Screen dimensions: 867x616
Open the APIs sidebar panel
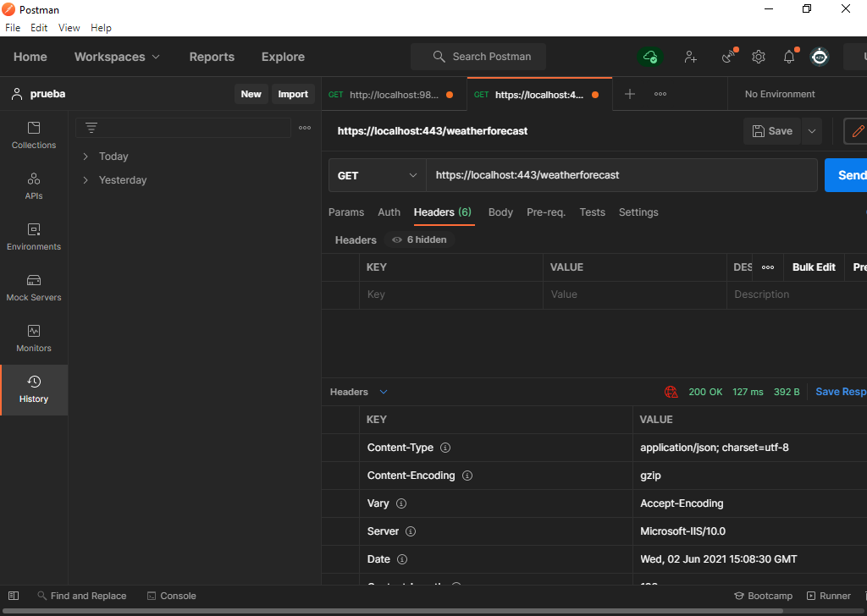[x=34, y=186]
